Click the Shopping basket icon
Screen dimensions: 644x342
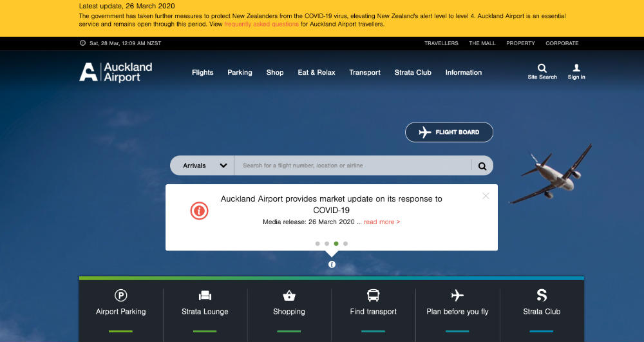[289, 295]
